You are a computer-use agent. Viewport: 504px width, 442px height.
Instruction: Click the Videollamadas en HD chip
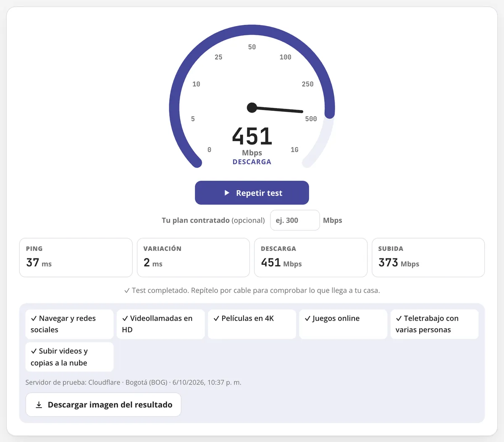161,324
